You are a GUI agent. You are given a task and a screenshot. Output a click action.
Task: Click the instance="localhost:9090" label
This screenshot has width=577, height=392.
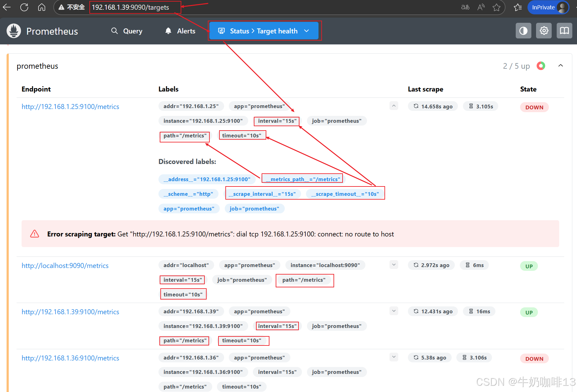click(x=325, y=265)
